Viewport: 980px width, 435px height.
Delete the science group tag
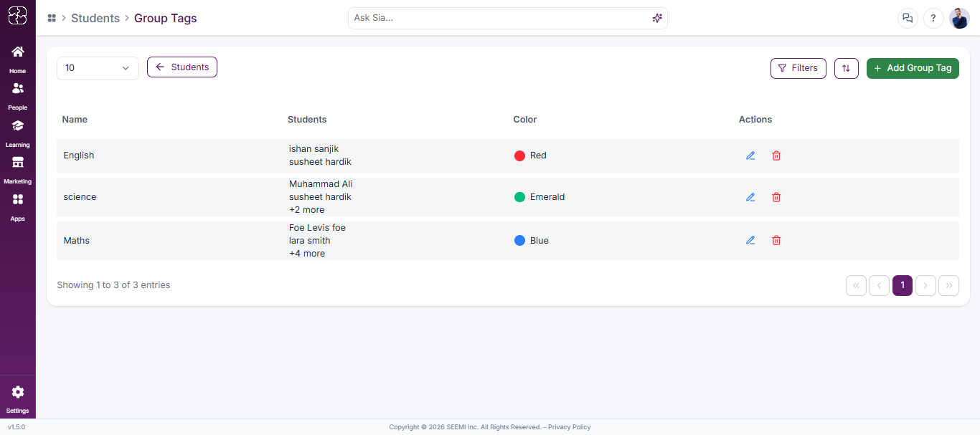tap(776, 197)
